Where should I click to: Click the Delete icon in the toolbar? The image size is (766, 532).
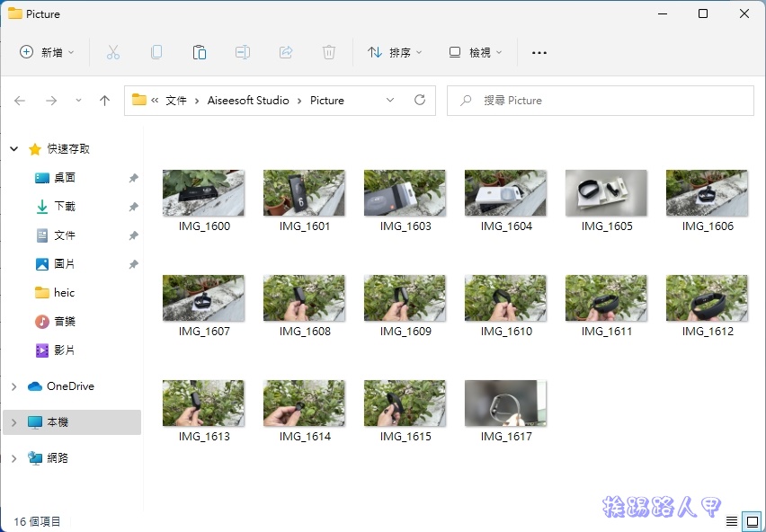329,52
